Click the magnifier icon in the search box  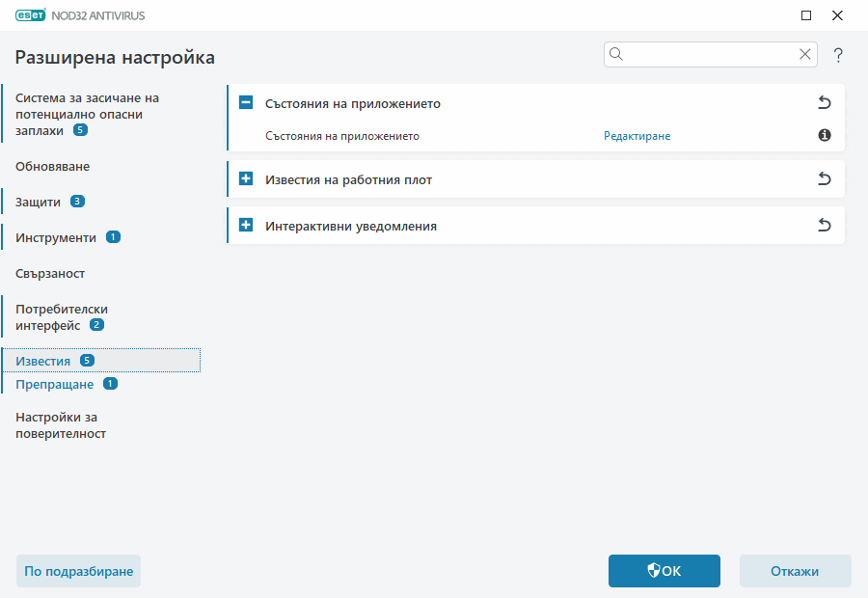point(616,54)
